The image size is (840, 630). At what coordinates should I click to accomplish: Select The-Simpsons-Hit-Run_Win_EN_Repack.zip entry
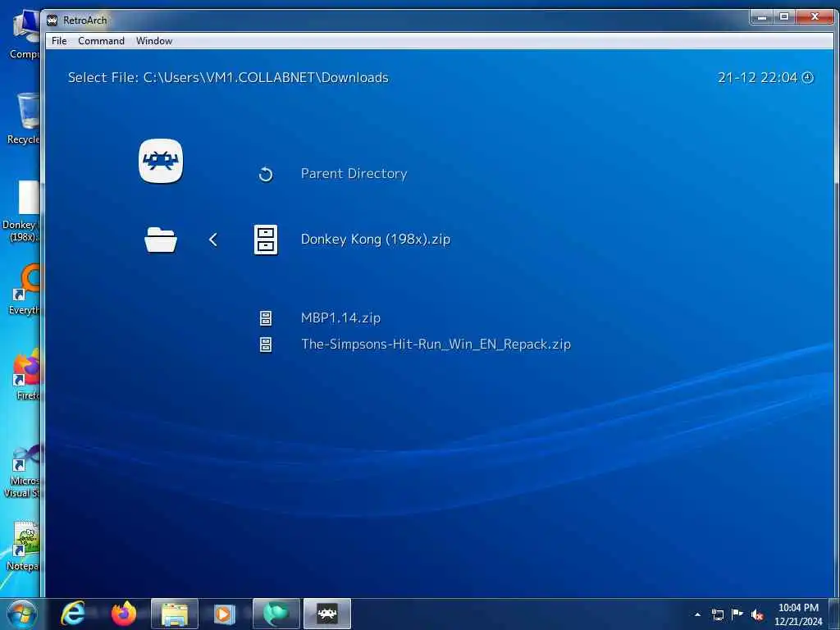436,344
